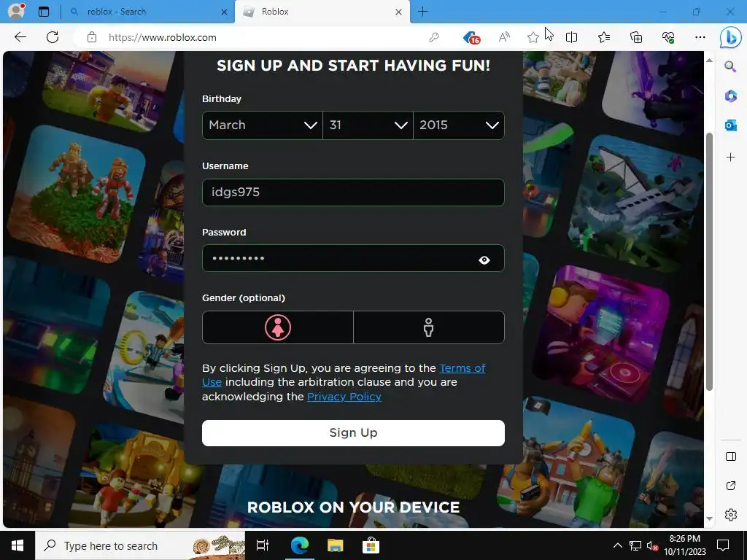
Task: Click the network tray icon
Action: pyautogui.click(x=635, y=545)
